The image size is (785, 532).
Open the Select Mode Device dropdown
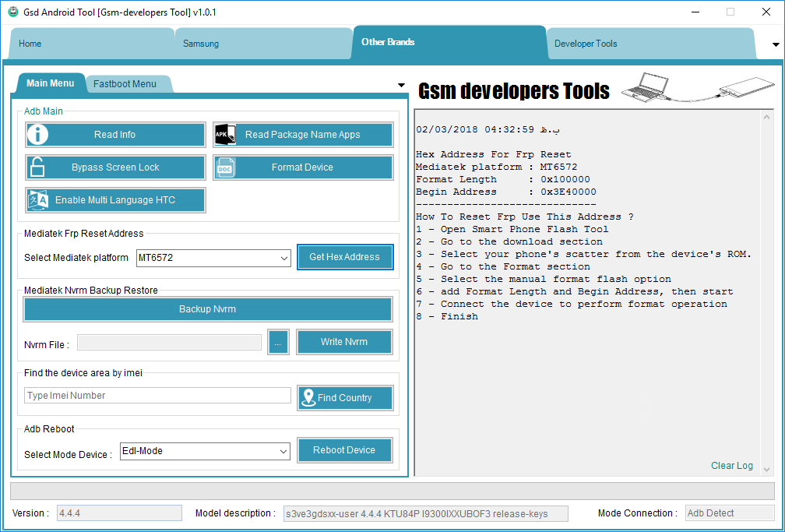[x=206, y=451]
